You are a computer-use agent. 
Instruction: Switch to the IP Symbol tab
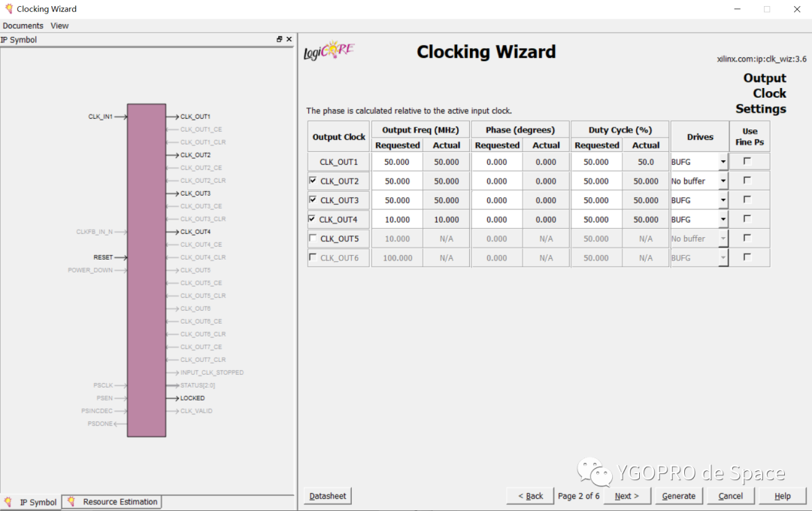pos(31,502)
